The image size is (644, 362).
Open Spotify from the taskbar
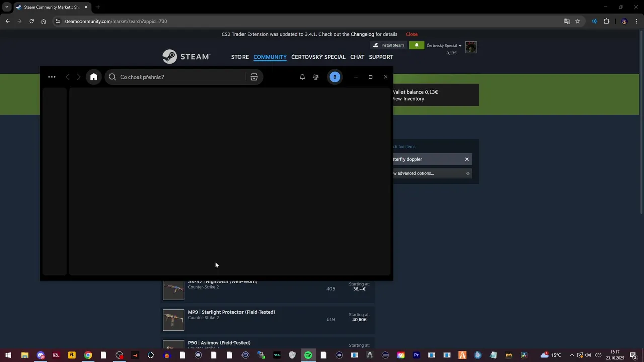point(308,355)
